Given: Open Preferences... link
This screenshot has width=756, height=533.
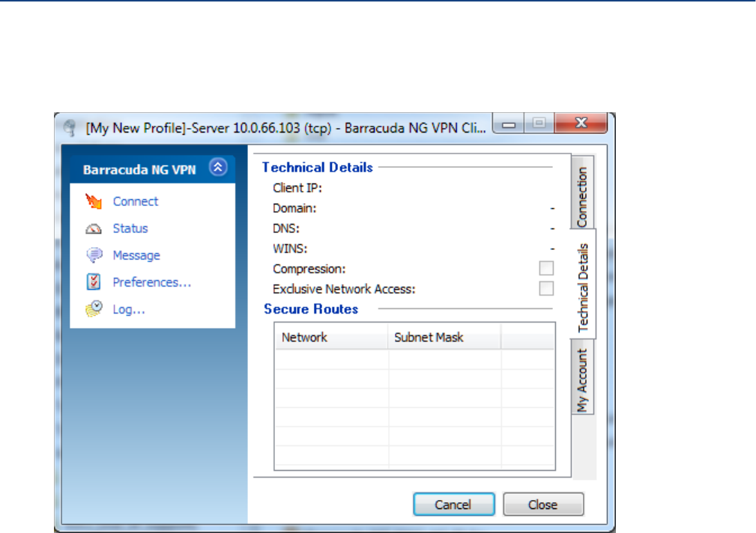Looking at the screenshot, I should pos(152,282).
